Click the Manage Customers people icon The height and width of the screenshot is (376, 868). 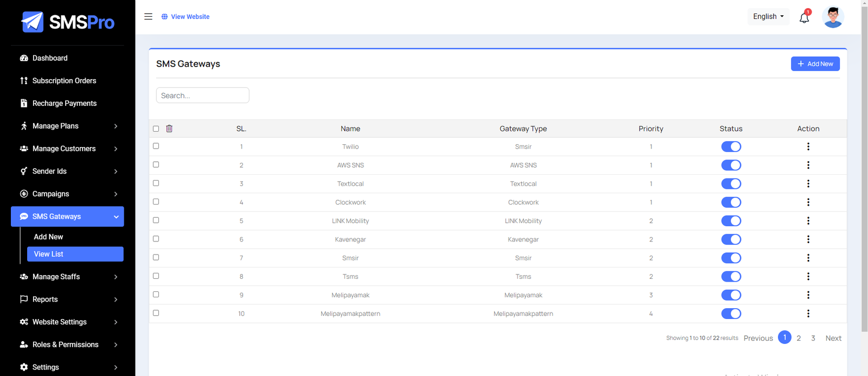click(24, 148)
